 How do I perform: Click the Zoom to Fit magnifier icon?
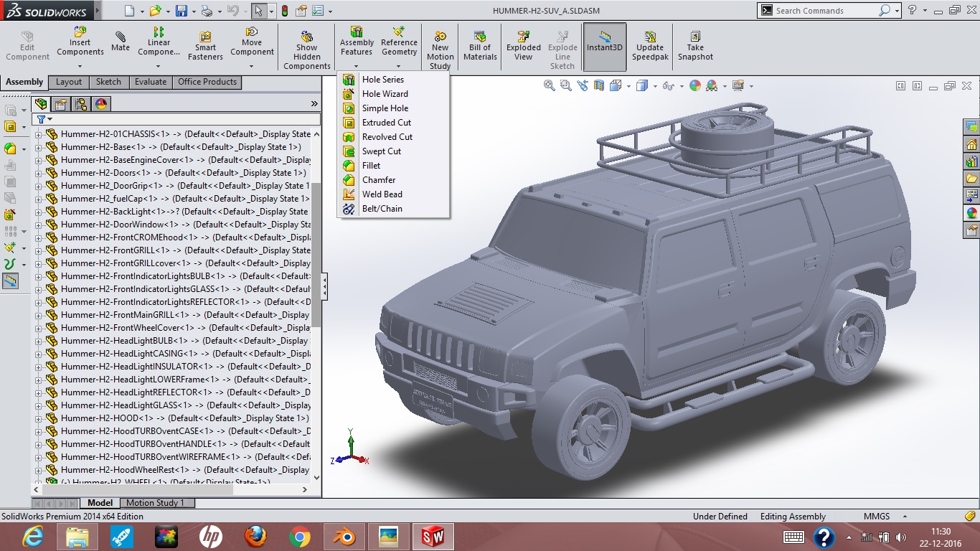click(x=550, y=85)
